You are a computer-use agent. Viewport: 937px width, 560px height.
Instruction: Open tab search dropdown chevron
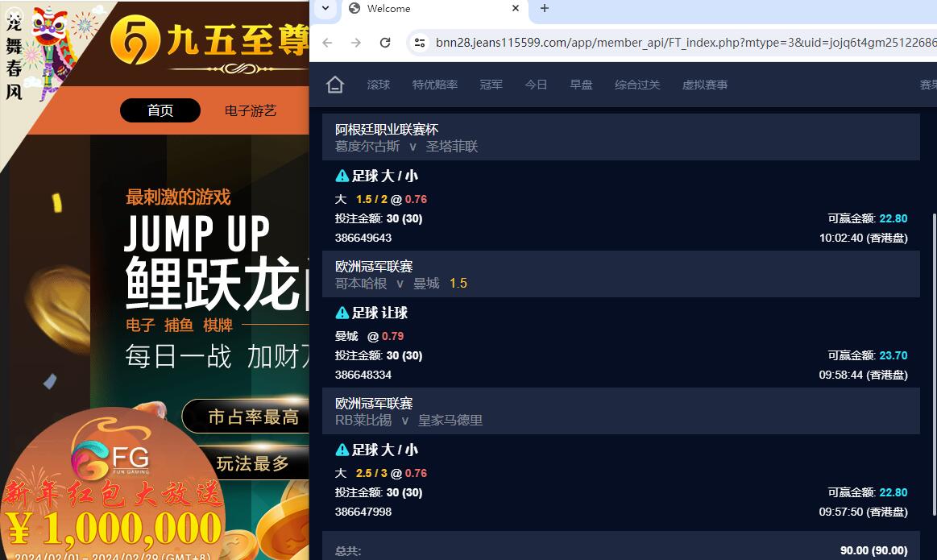[325, 8]
